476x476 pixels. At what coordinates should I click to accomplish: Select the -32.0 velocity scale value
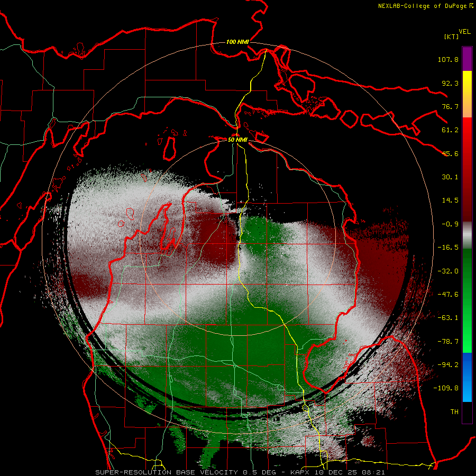(x=448, y=271)
